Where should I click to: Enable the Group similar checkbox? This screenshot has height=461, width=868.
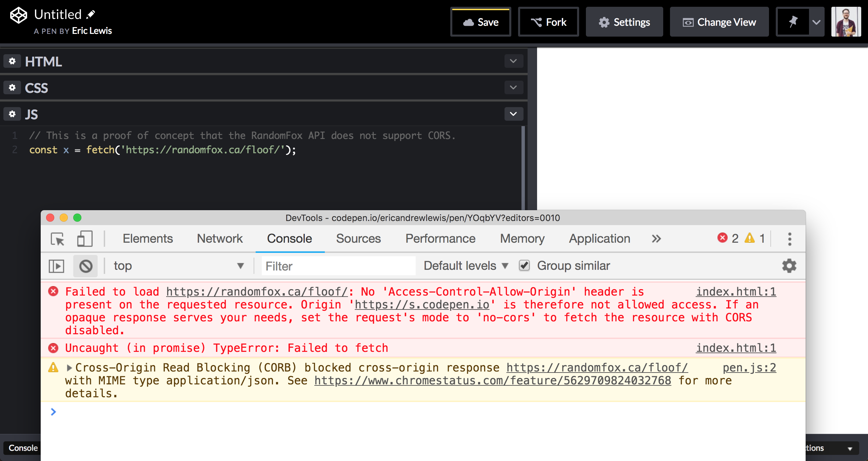point(524,266)
